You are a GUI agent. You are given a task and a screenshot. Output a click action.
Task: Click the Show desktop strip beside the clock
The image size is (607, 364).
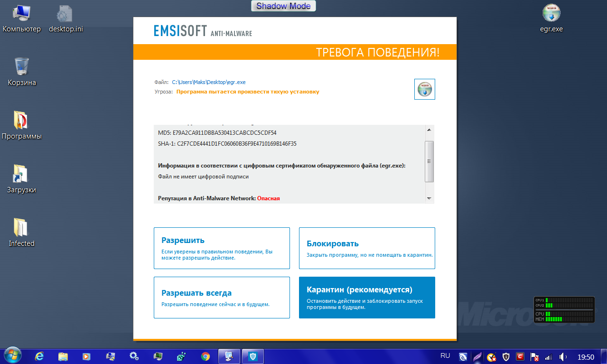[604, 356]
